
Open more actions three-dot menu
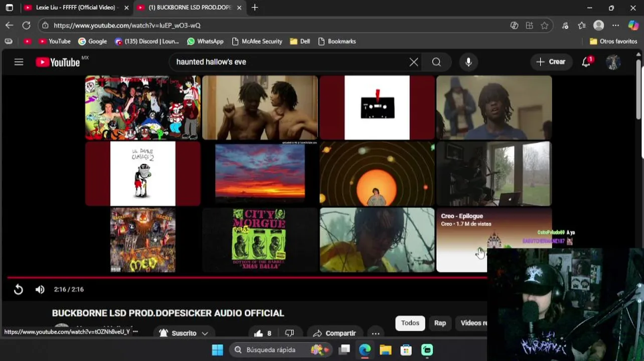tap(376, 333)
